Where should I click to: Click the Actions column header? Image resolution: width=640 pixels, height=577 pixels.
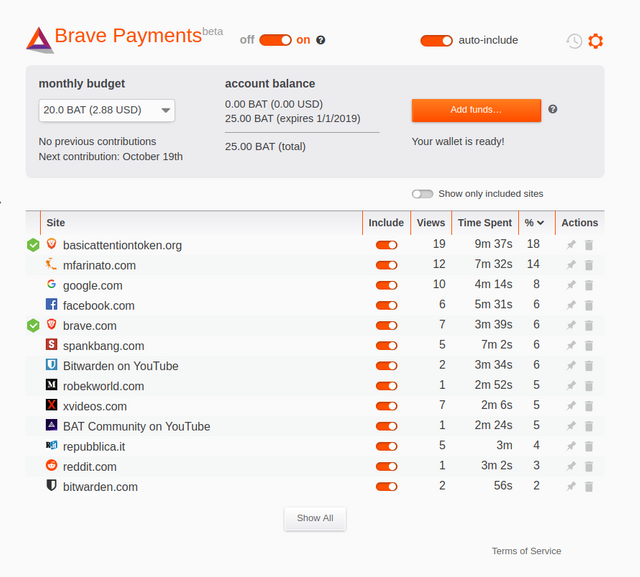580,223
